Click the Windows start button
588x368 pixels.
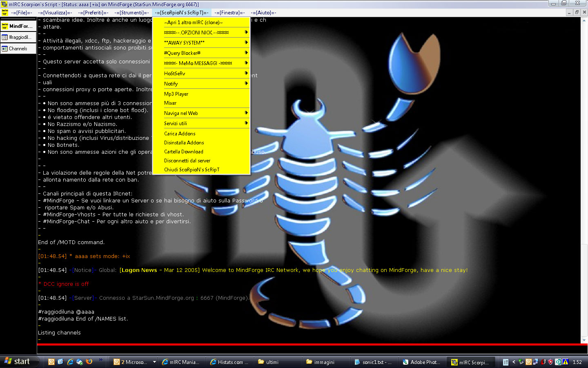pyautogui.click(x=18, y=361)
